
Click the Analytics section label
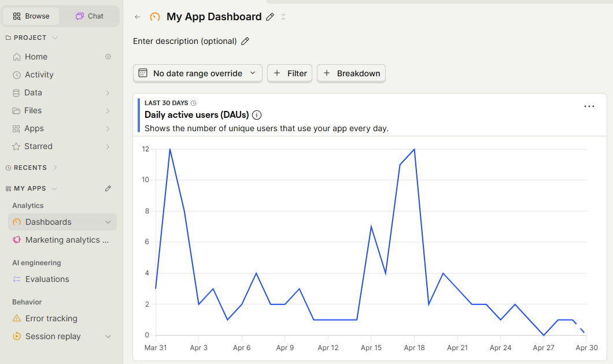(28, 206)
